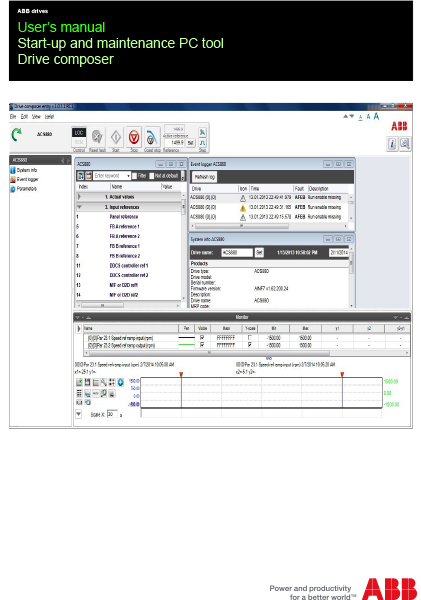Click the second red graph cursor marker
Screen dimensions: 421x600
tap(342, 374)
